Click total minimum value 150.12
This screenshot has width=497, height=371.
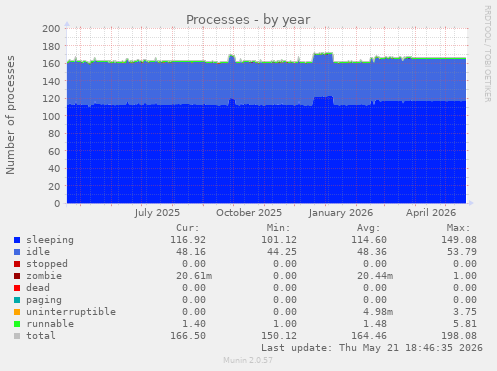[279, 336]
